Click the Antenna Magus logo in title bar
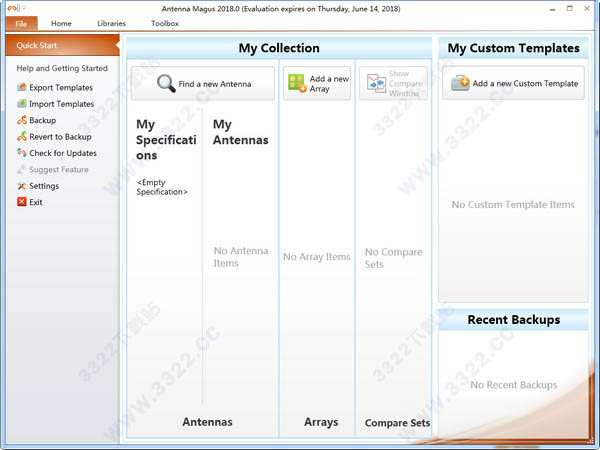600x450 pixels. 12,8
